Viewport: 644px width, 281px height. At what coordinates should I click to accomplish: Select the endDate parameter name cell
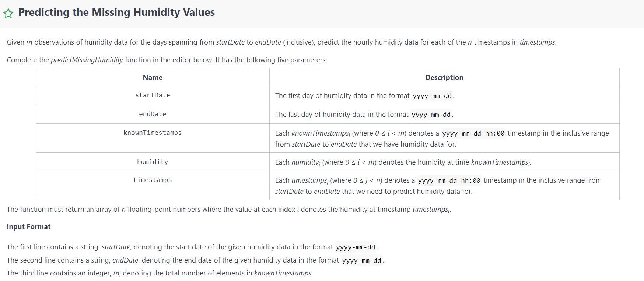(153, 114)
